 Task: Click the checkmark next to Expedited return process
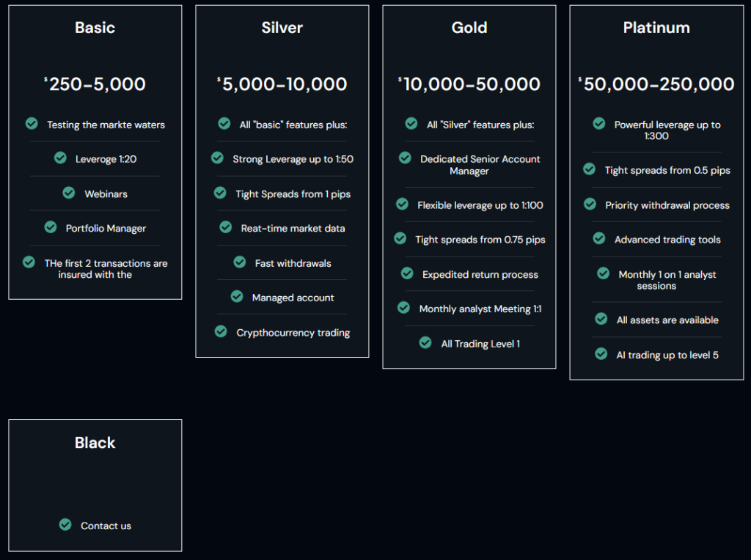point(407,273)
